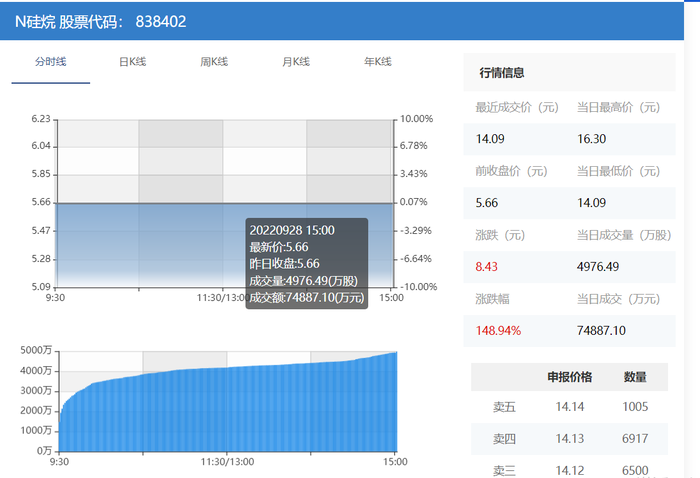Click the 6.23 price axis label
Screen dimensions: 700x478
[41, 119]
